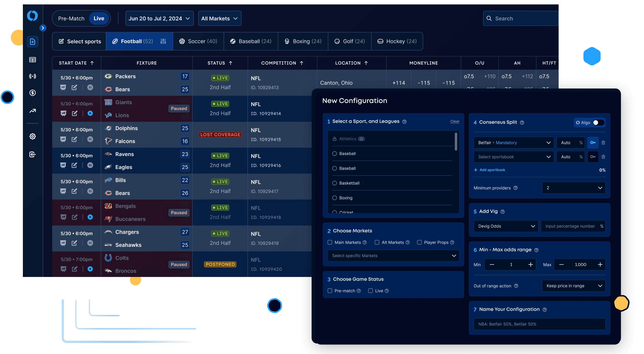Check the Main Markets checkbox
Screen dimensions: 644x354
(x=330, y=242)
